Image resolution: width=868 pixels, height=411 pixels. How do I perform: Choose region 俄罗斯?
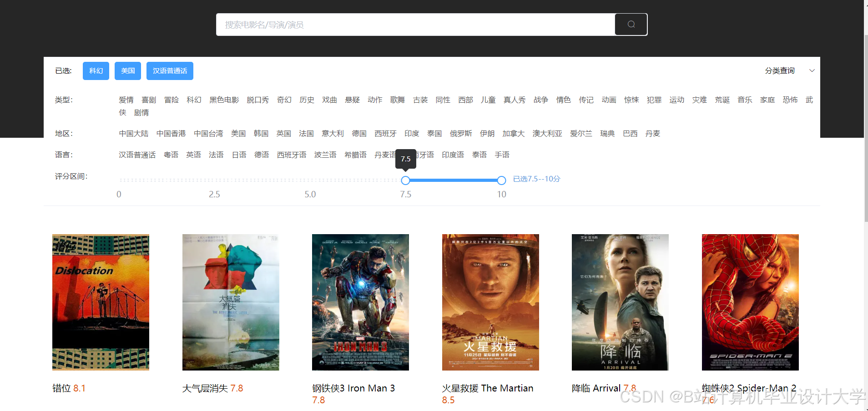[461, 134]
